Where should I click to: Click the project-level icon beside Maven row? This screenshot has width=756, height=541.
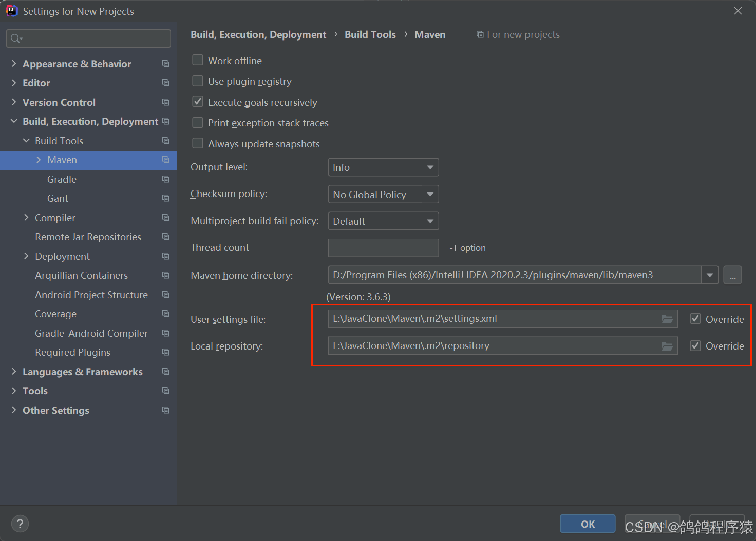click(x=165, y=160)
